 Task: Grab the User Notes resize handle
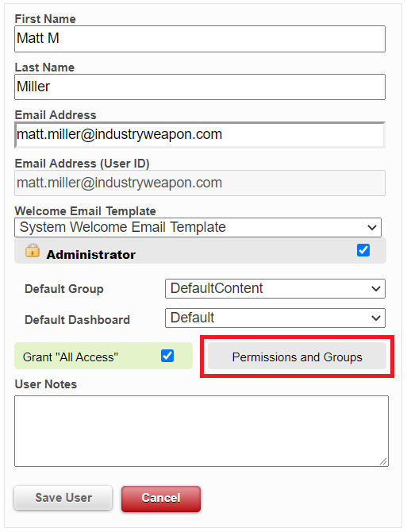(383, 461)
